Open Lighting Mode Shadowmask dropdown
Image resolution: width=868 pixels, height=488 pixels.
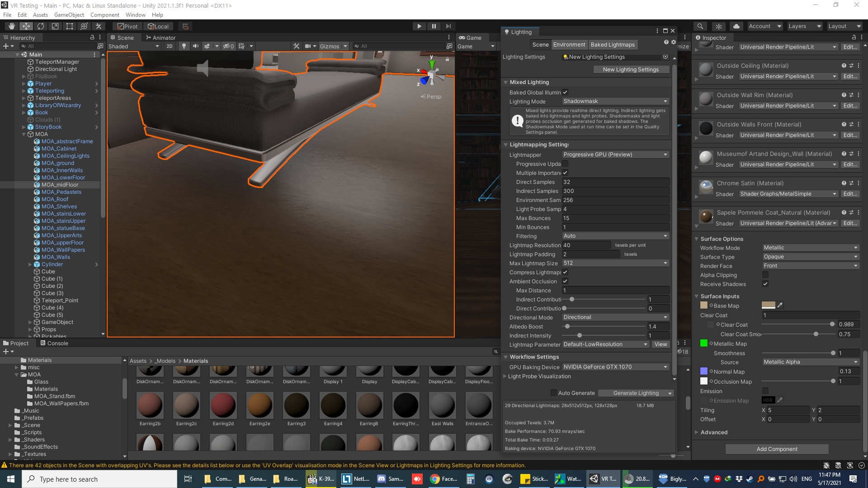615,101
